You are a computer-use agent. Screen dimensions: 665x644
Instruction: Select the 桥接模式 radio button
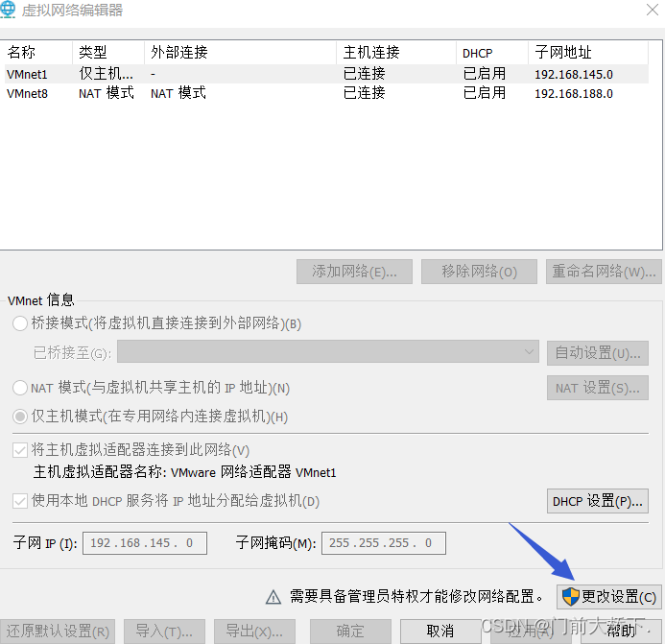coord(20,323)
